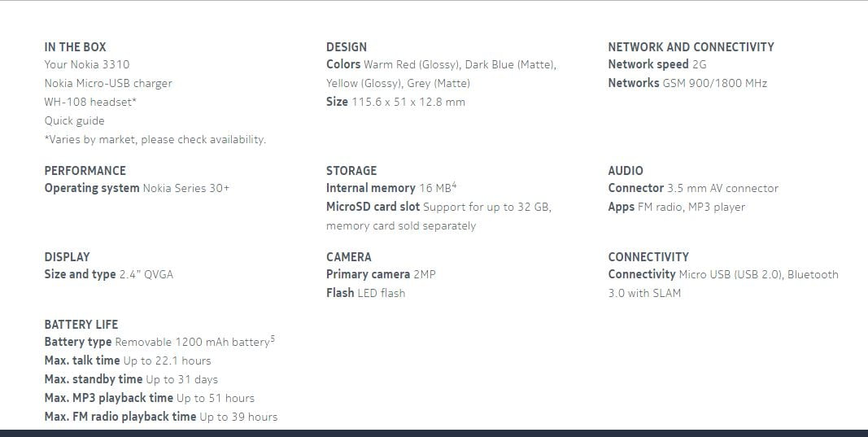This screenshot has width=868, height=437.
Task: Click 'Max. standby time Up to 31 days'
Action: click(131, 379)
